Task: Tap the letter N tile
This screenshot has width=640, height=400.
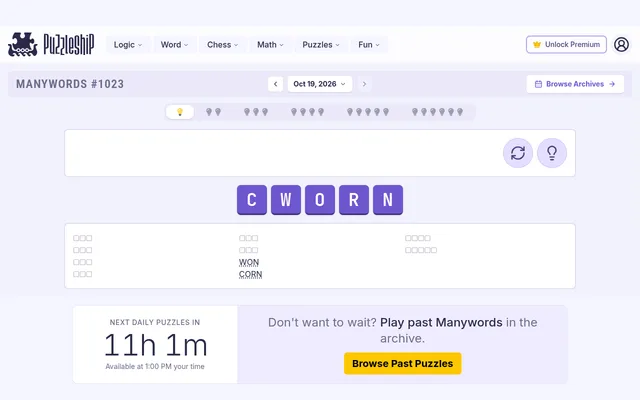Action: pos(388,200)
